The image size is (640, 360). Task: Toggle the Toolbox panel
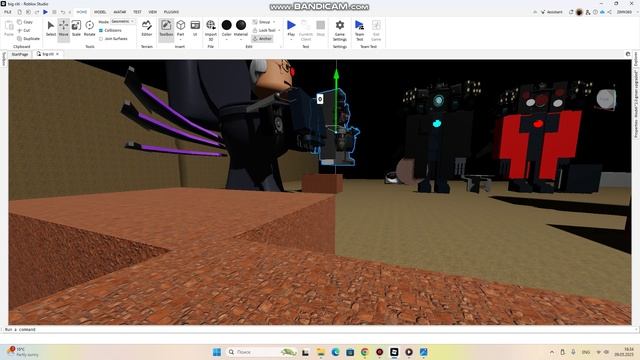[x=166, y=29]
